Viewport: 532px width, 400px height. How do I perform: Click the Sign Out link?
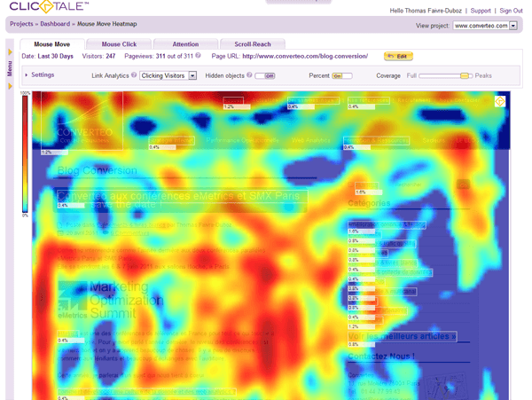point(511,11)
